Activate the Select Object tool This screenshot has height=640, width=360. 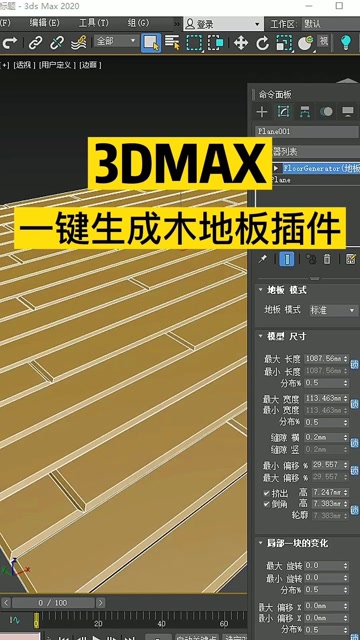pyautogui.click(x=151, y=43)
